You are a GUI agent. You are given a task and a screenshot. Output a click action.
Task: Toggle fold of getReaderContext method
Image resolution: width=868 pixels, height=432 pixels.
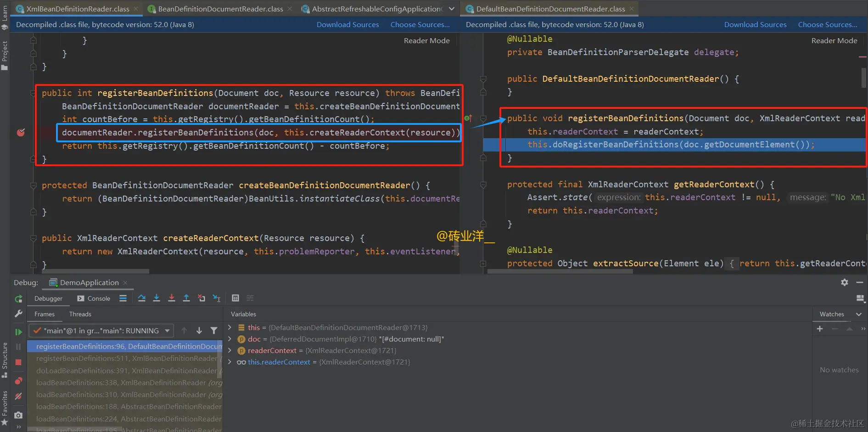point(483,185)
